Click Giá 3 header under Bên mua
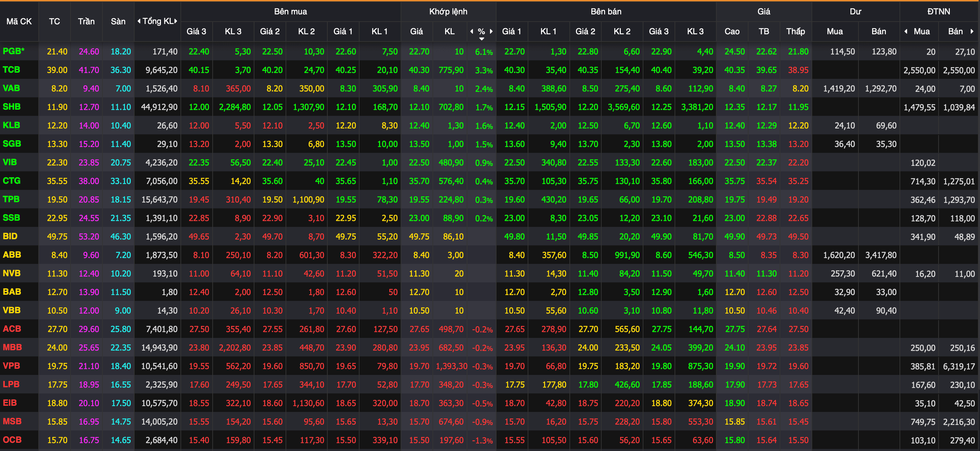This screenshot has height=451, width=980. pyautogui.click(x=196, y=32)
